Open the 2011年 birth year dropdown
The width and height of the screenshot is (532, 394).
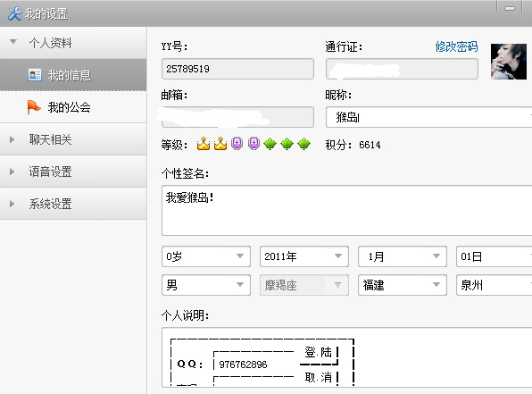tap(304, 256)
